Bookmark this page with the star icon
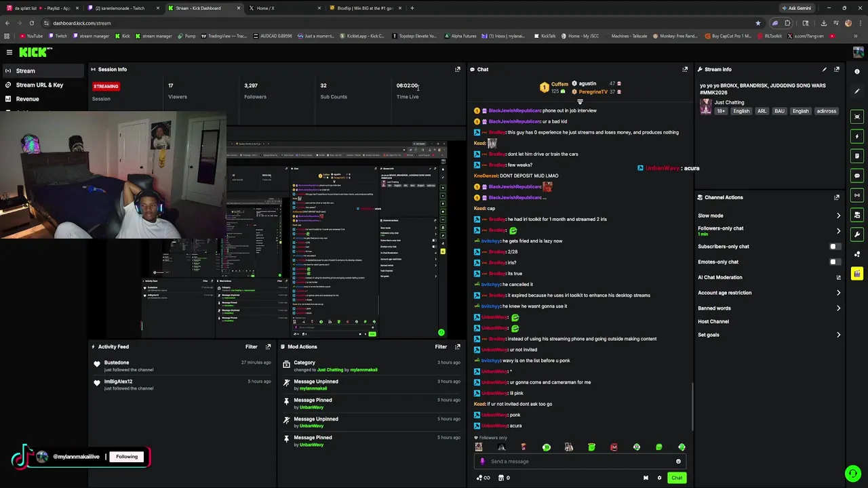Image resolution: width=868 pixels, height=488 pixels. pyautogui.click(x=758, y=23)
